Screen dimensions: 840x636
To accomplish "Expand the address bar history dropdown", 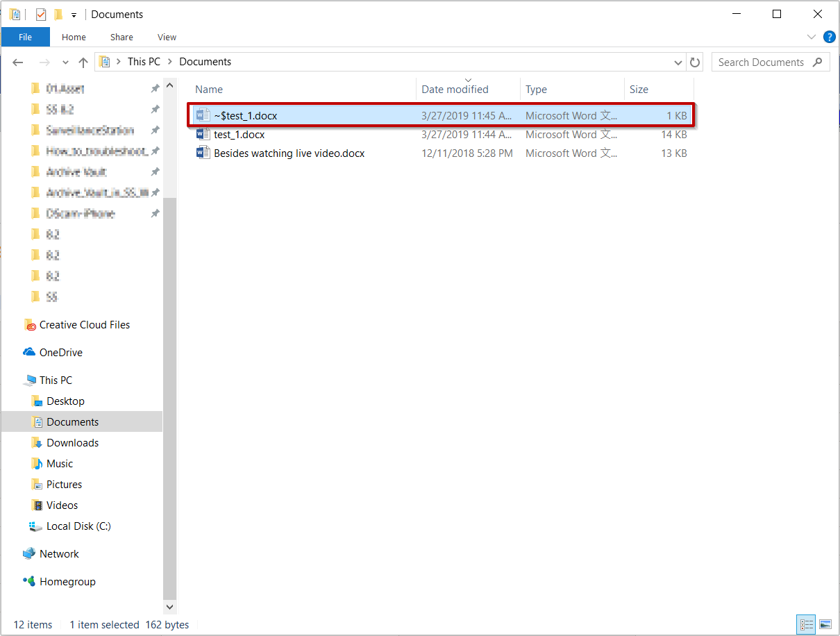I will pos(678,62).
